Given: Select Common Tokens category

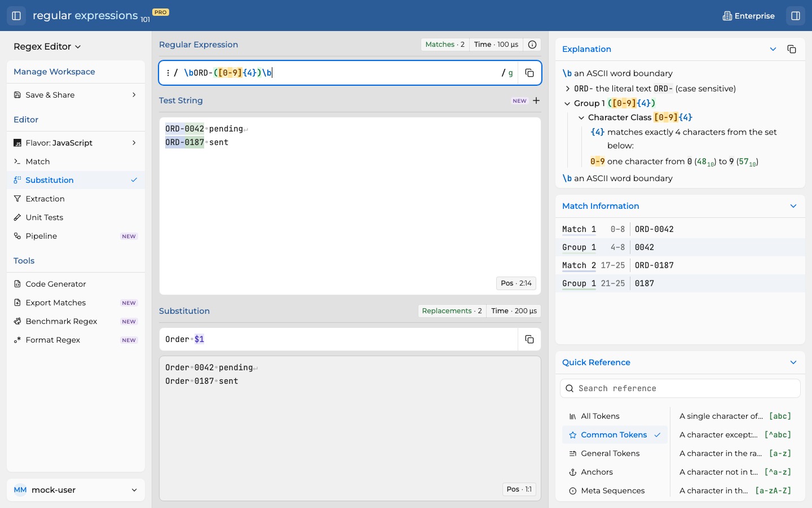Looking at the screenshot, I should click(615, 435).
